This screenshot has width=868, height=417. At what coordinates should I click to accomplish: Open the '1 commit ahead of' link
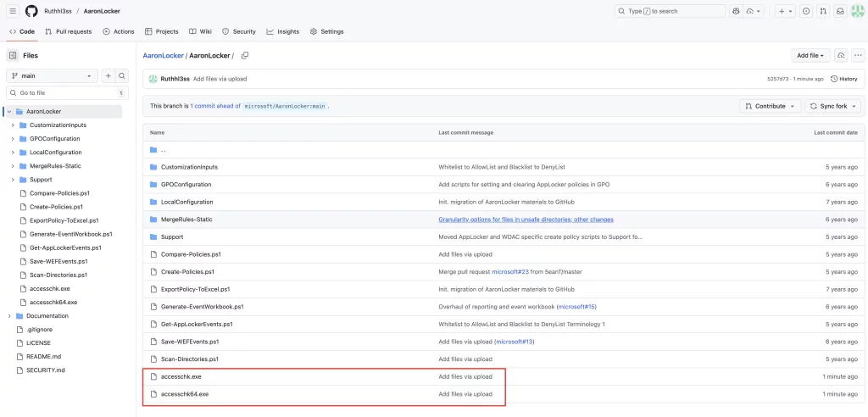[214, 106]
